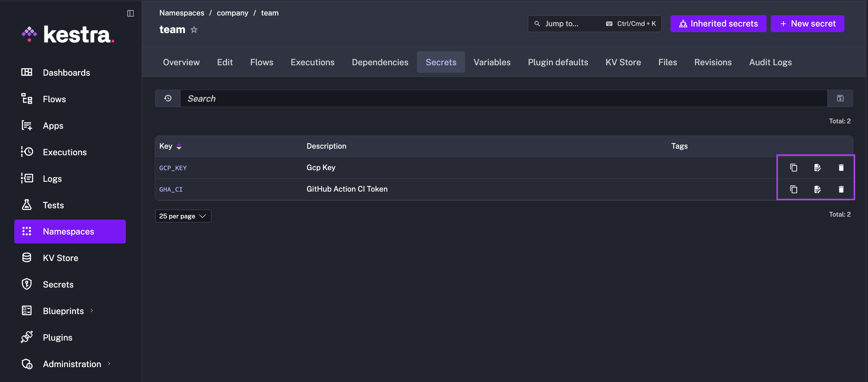This screenshot has width=868, height=382.
Task: Open search history clock icon
Action: click(x=168, y=98)
